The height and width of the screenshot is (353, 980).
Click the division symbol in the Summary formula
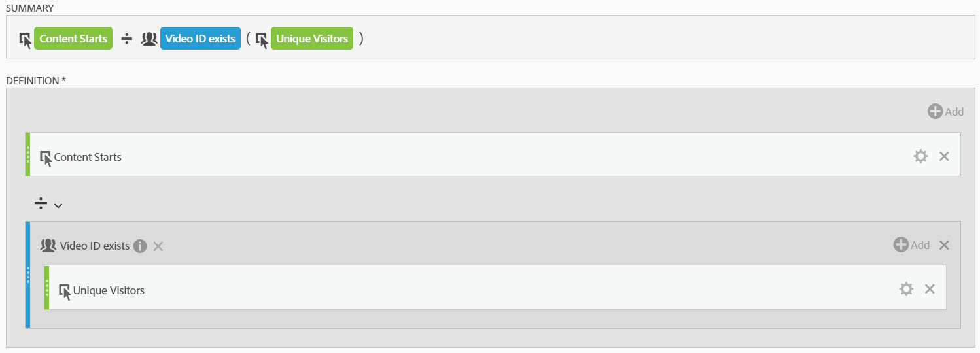tap(127, 39)
